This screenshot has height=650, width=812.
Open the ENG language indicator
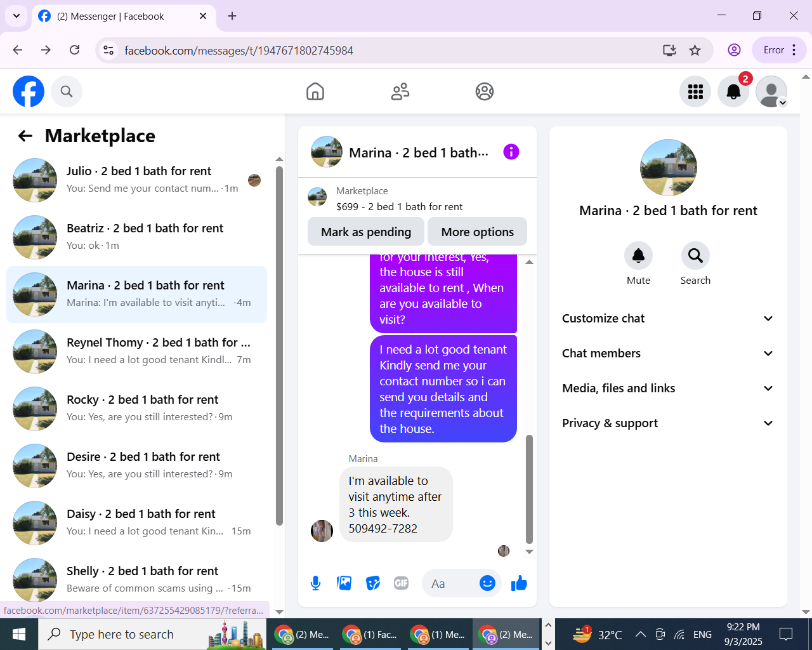point(702,634)
